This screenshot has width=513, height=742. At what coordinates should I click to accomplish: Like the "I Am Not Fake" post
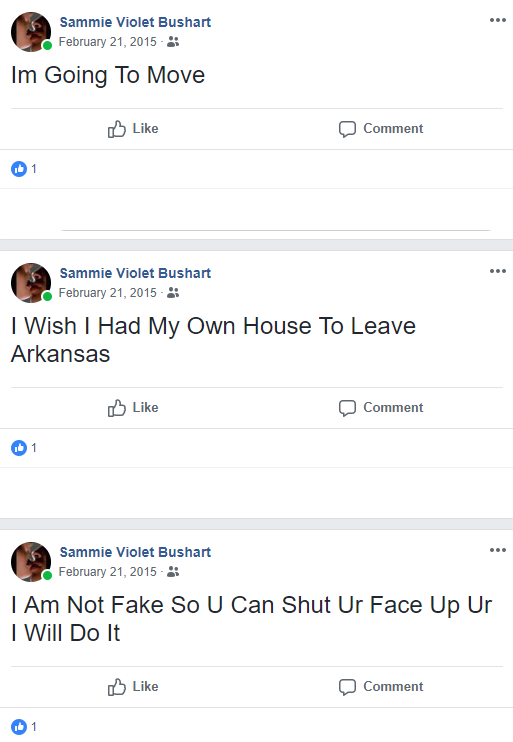tap(133, 687)
